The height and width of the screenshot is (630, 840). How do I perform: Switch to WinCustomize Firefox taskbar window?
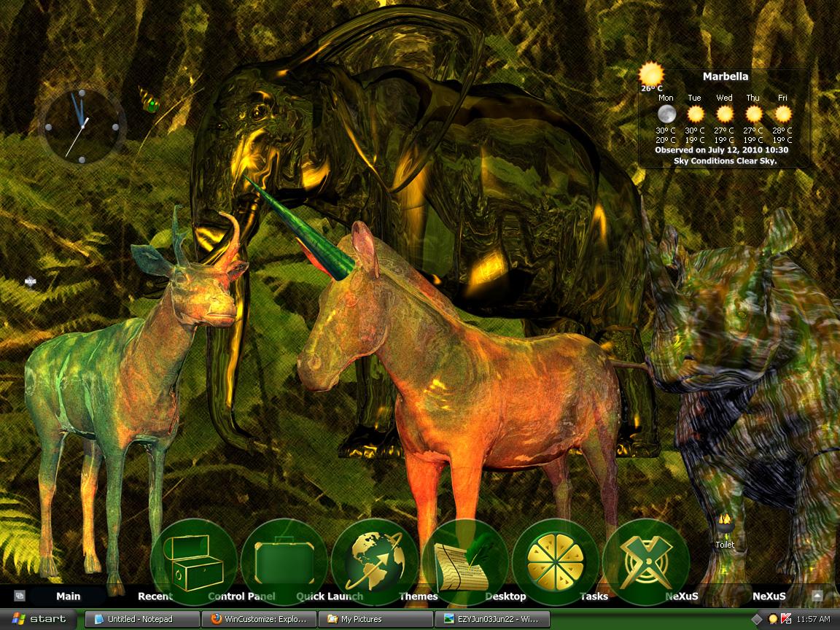point(259,619)
